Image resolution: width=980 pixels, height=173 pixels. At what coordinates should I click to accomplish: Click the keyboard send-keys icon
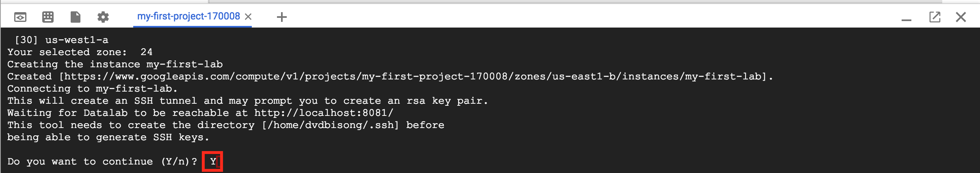pos(48,17)
